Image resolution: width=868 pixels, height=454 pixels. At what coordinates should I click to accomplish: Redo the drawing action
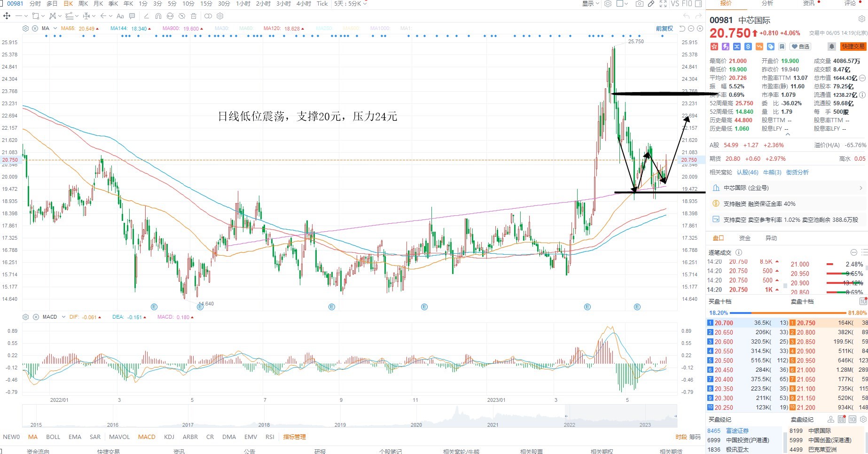click(699, 16)
